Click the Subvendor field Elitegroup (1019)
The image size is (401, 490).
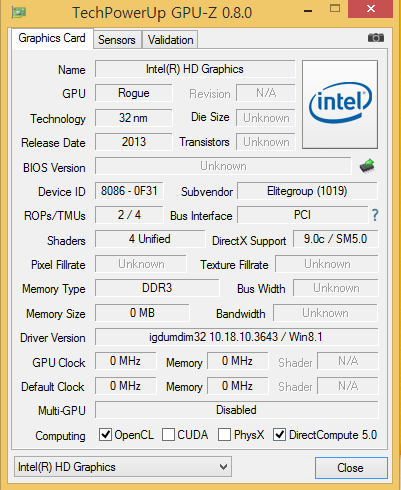point(307,191)
